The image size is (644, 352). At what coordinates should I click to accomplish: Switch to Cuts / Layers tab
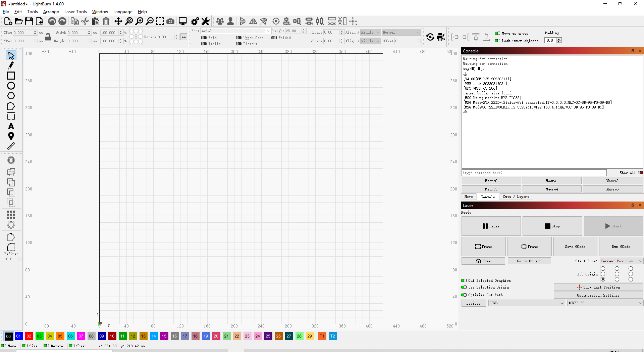click(x=516, y=197)
